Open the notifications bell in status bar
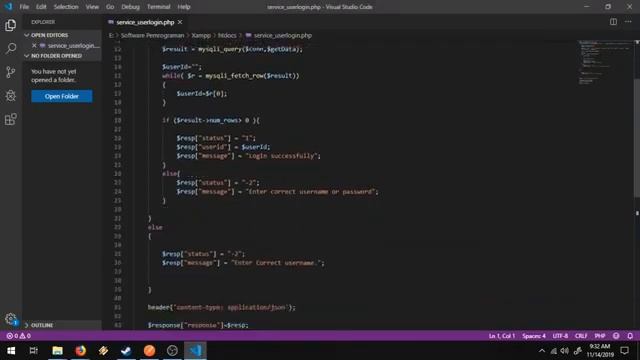The height and width of the screenshot is (360, 640). pyautogui.click(x=630, y=336)
